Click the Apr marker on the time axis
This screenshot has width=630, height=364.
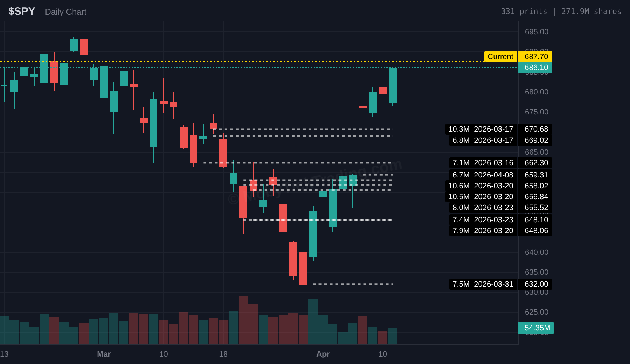323,354
